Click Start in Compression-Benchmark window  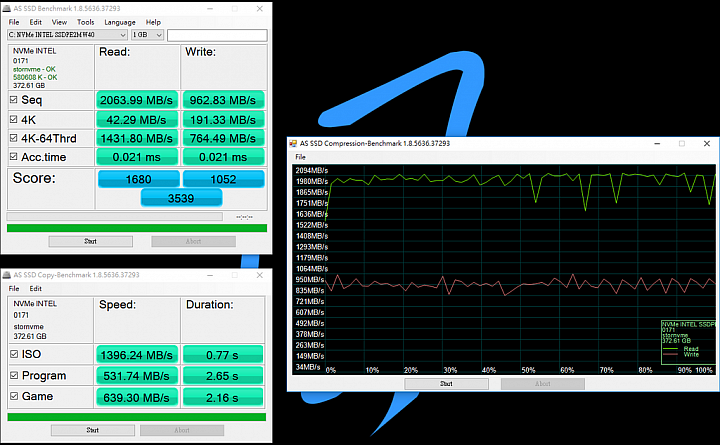click(x=446, y=383)
